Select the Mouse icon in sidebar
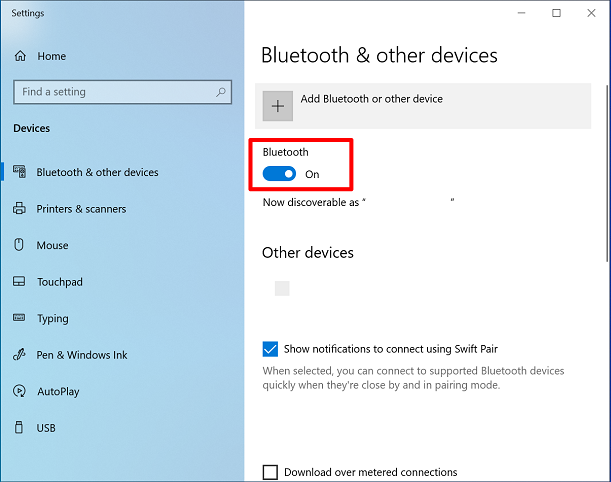Viewport: 611px width, 482px height. pyautogui.click(x=19, y=245)
